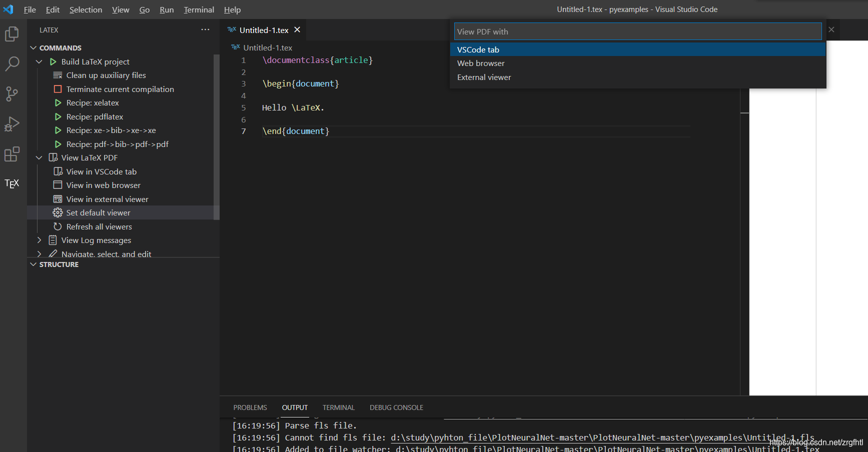Collapse the STRUCTURE section

coord(34,264)
